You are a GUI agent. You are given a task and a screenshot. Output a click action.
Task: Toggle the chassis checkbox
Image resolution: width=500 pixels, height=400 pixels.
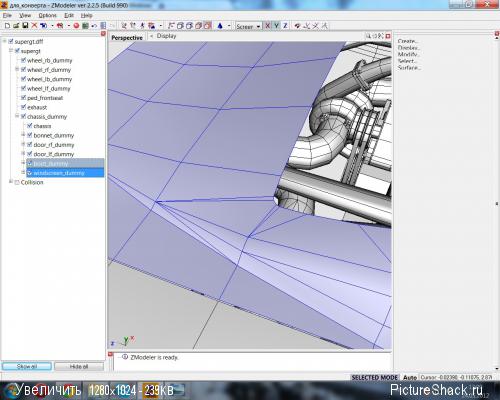(30, 126)
